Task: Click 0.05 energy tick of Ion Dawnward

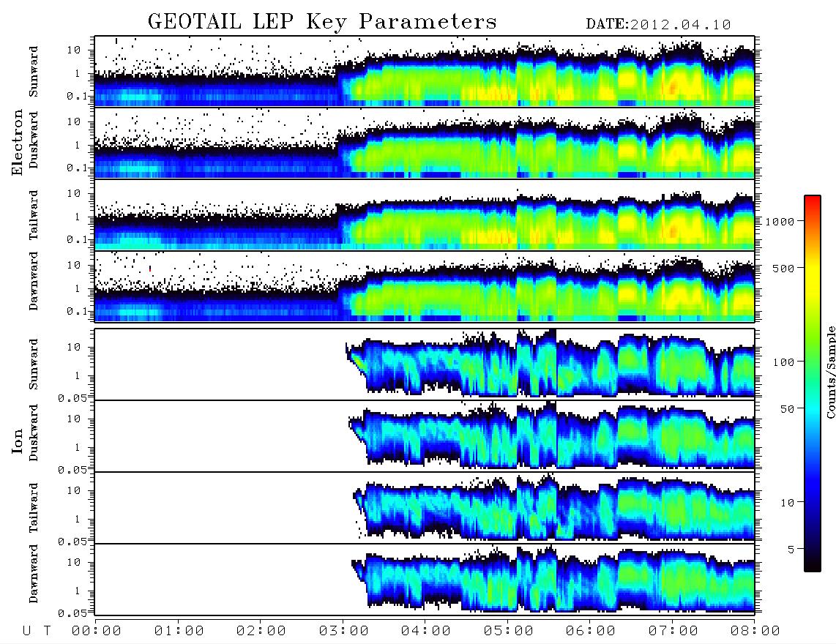Action: [x=73, y=613]
